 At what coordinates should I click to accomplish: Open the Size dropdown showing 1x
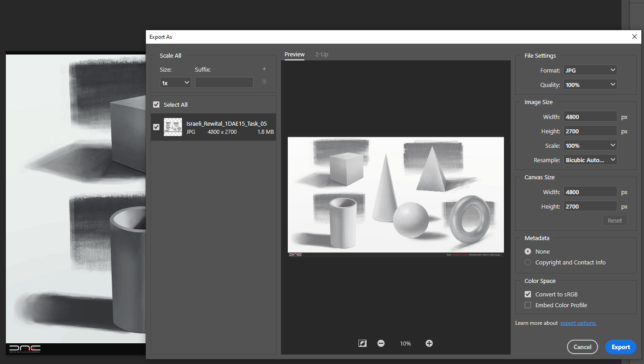click(175, 82)
